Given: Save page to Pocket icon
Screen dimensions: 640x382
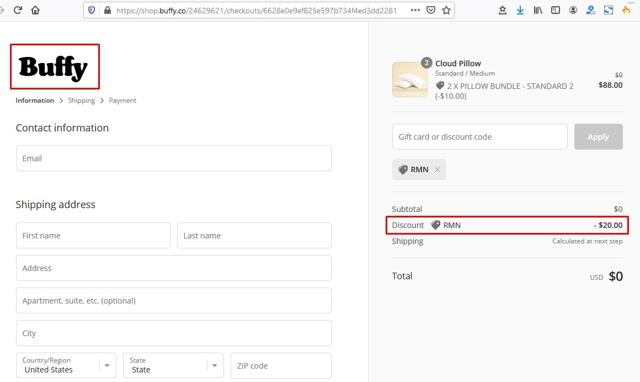Looking at the screenshot, I should point(431,10).
